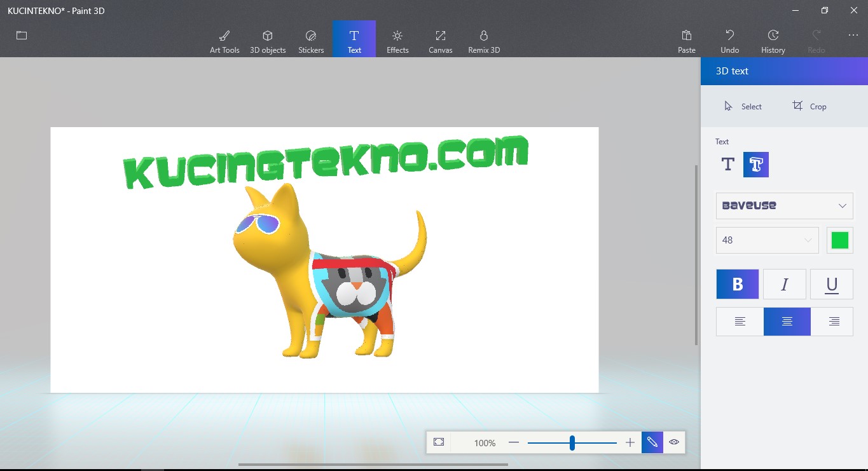The width and height of the screenshot is (868, 471).
Task: Switch to 2D text mode
Action: pyautogui.click(x=727, y=164)
